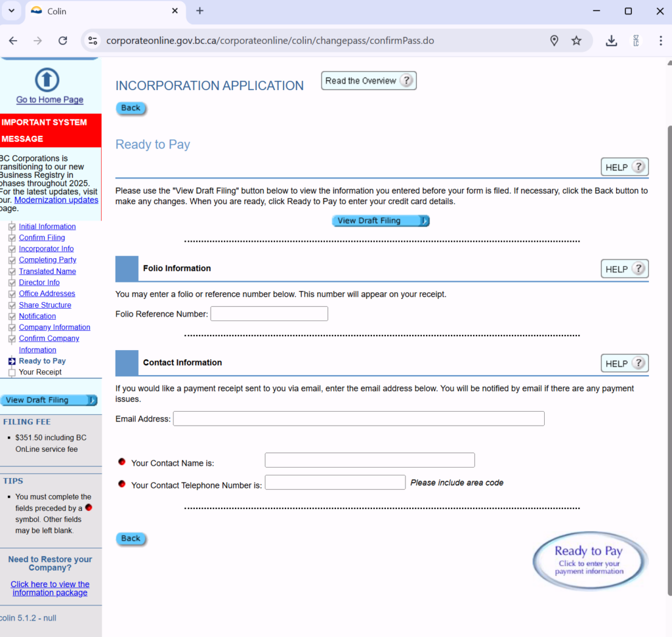The height and width of the screenshot is (637, 672).
Task: Open the Chrome three-dot menu
Action: pyautogui.click(x=660, y=41)
